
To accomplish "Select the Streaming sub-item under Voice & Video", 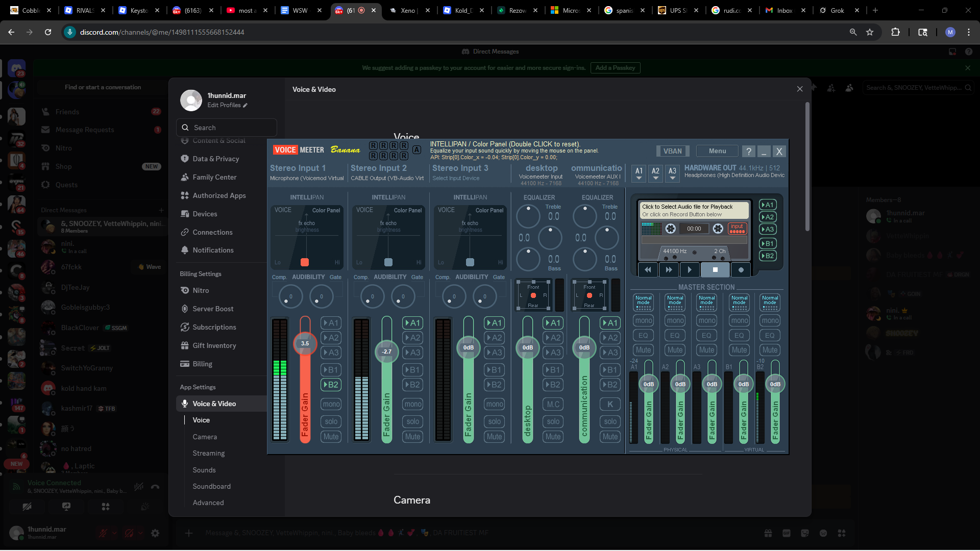I will pos(208,453).
